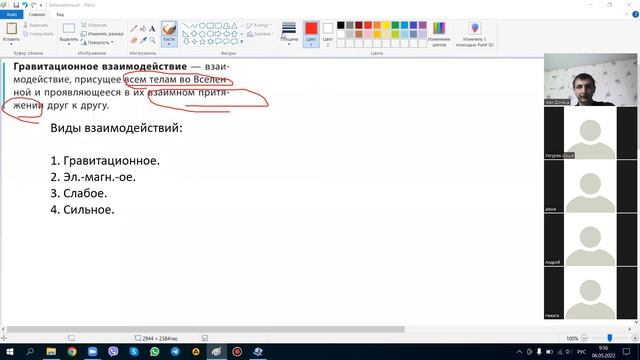This screenshot has width=640, height=360.
Task: Choose the five-point star shape
Action: click(202, 42)
